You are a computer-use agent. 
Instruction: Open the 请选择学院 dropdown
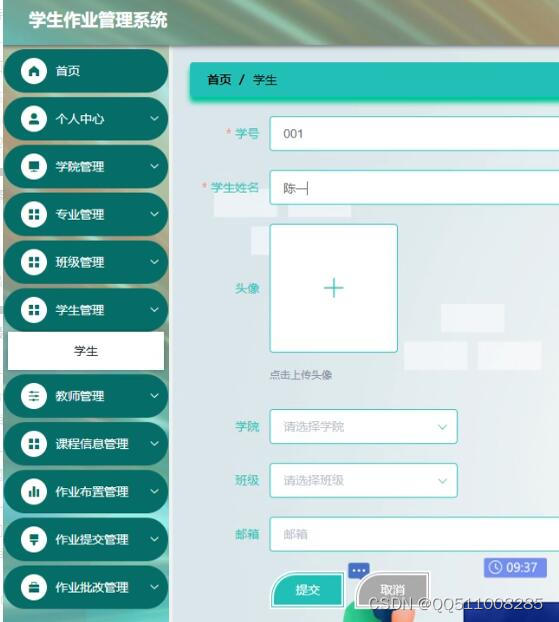pos(363,427)
